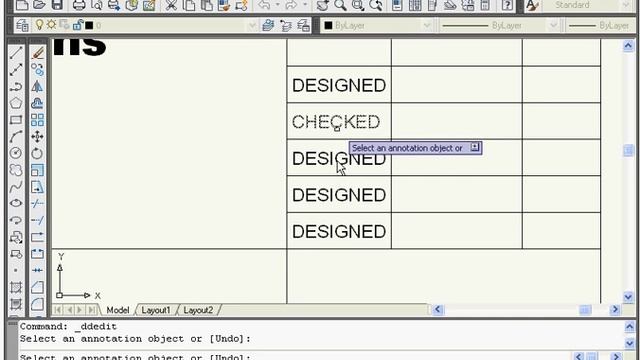Image resolution: width=640 pixels, height=360 pixels.
Task: Switch to the Layout2 tab
Action: tap(198, 310)
